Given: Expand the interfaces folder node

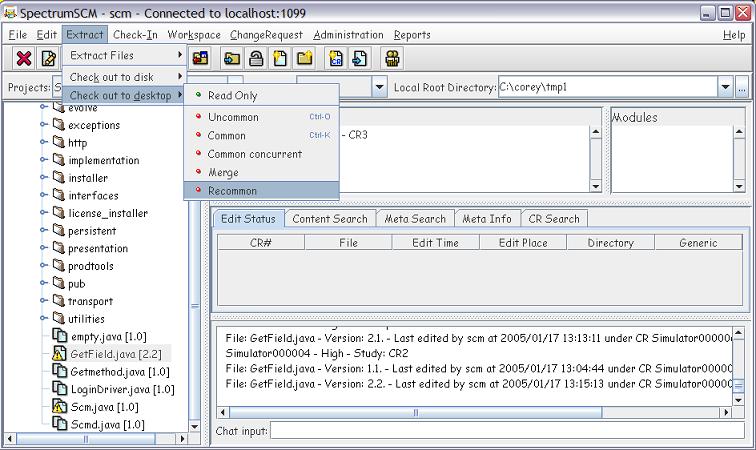Looking at the screenshot, I should (44, 195).
